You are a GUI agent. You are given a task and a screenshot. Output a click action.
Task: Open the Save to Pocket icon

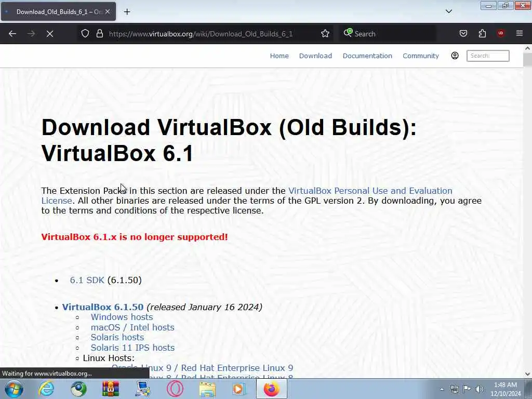(x=463, y=33)
